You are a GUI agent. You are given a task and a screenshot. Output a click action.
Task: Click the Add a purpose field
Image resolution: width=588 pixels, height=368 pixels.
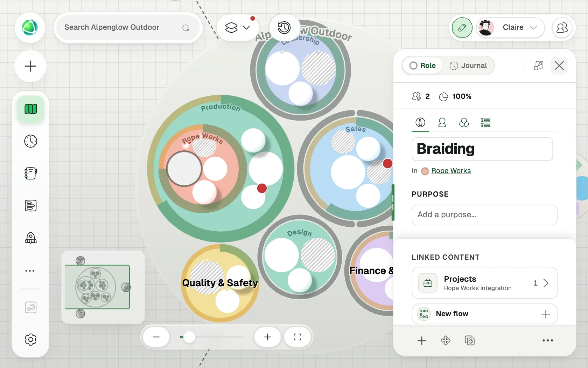(x=485, y=215)
